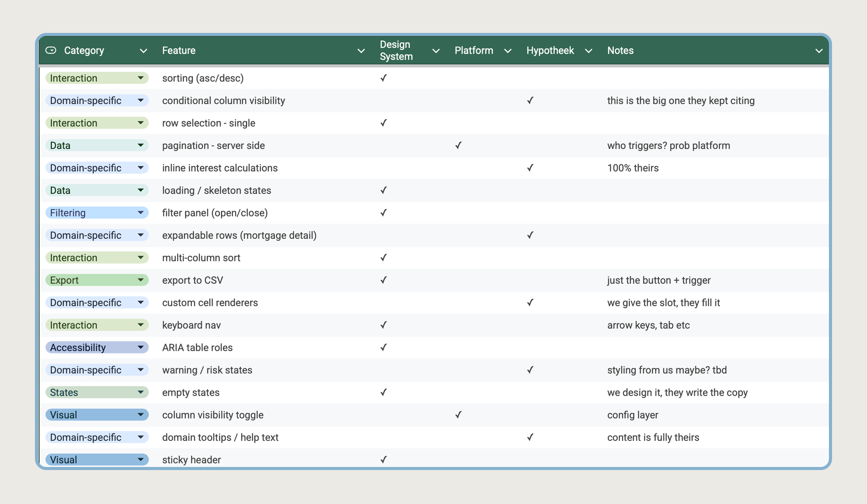
Task: Select the 'export to CSV' feature cell
Action: pyautogui.click(x=193, y=280)
